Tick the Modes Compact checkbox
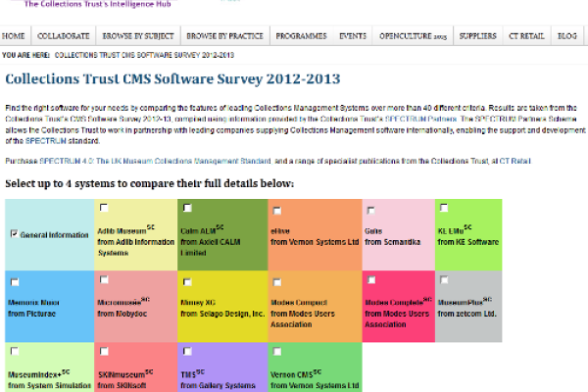 (x=277, y=281)
